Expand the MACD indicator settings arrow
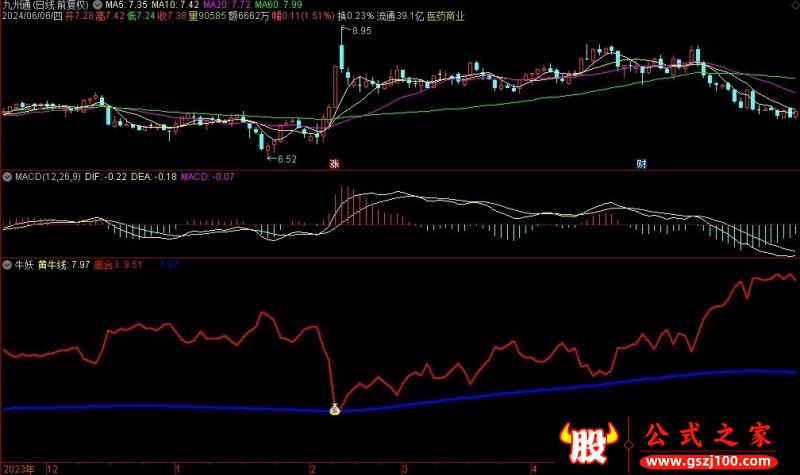This screenshot has width=800, height=475. (7, 177)
